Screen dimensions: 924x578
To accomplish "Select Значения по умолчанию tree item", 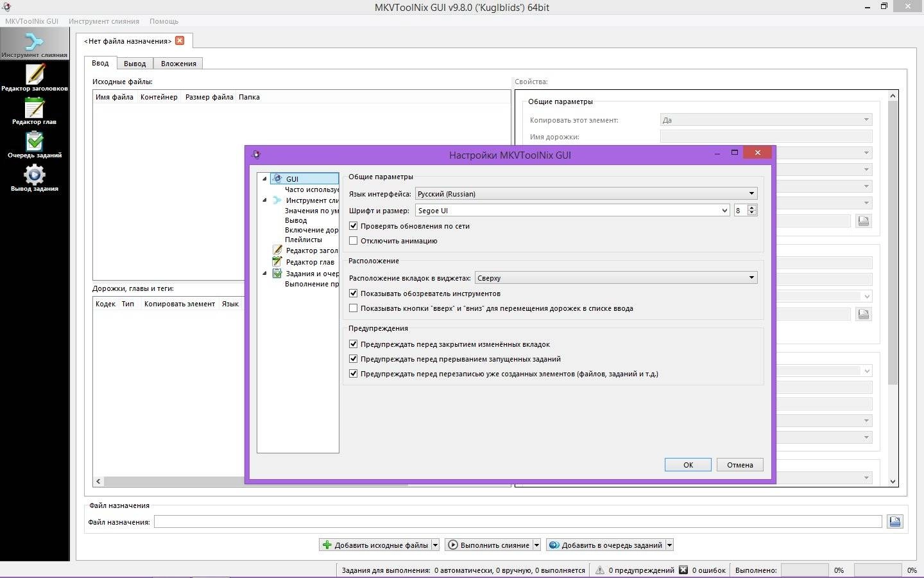I will tap(311, 211).
